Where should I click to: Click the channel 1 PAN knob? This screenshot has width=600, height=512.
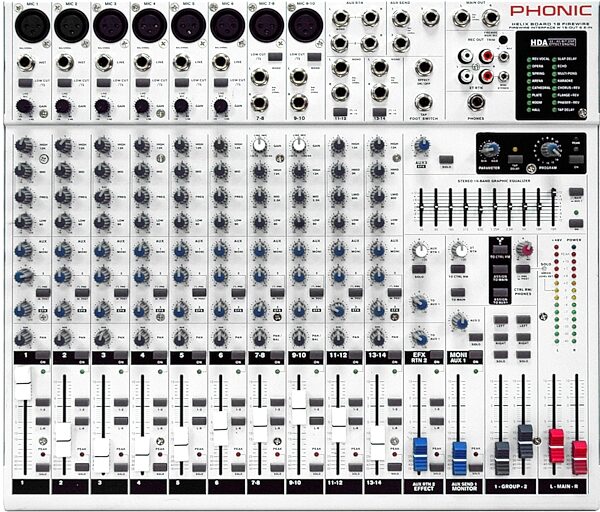[x=24, y=338]
